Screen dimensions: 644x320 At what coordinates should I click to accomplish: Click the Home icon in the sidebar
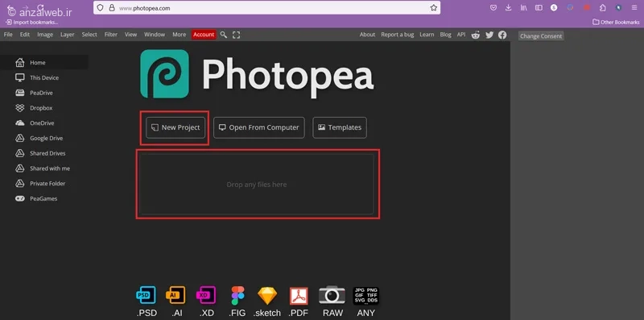[19, 63]
